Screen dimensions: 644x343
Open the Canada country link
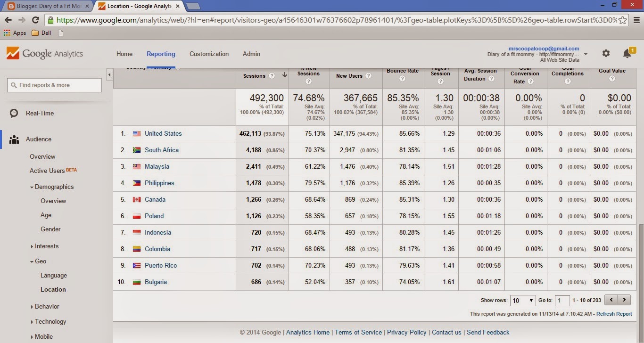pyautogui.click(x=155, y=199)
